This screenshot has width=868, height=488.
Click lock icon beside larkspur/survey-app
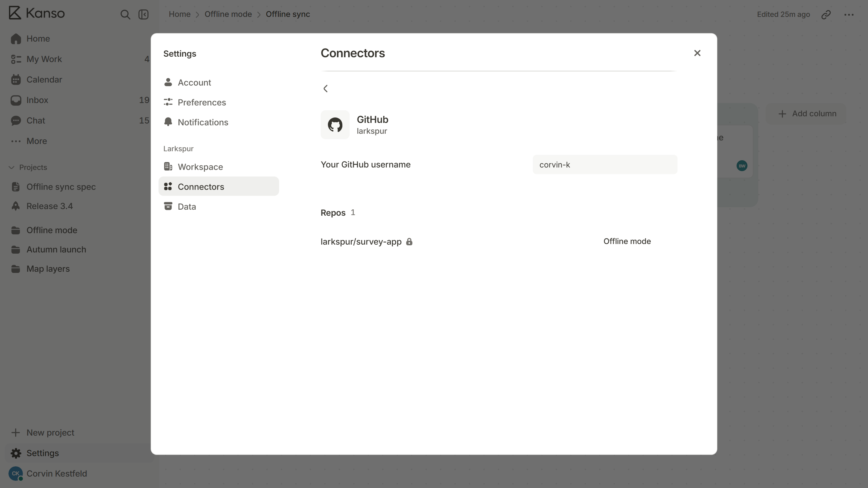[409, 242]
